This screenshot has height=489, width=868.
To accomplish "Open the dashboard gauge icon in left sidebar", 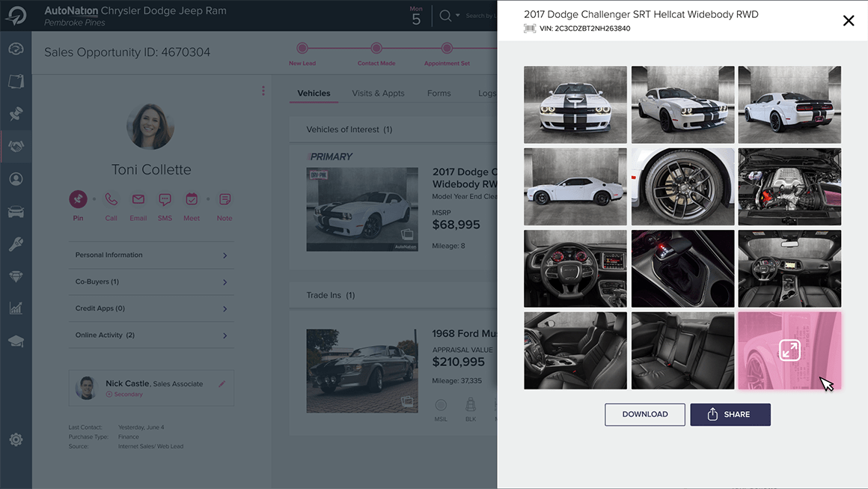I will coord(16,49).
